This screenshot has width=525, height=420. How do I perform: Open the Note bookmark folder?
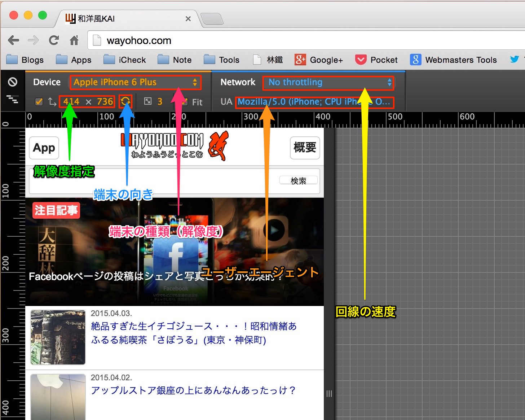point(175,60)
